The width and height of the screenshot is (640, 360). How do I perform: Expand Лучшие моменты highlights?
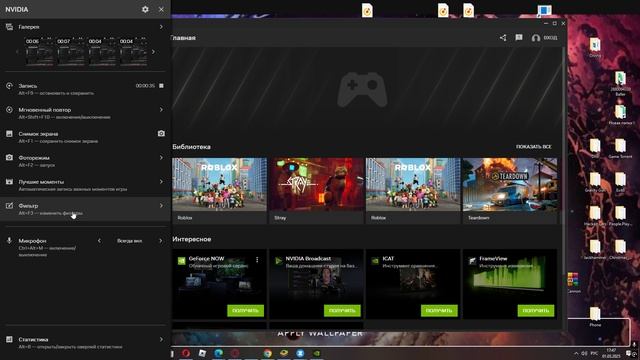pos(161,182)
